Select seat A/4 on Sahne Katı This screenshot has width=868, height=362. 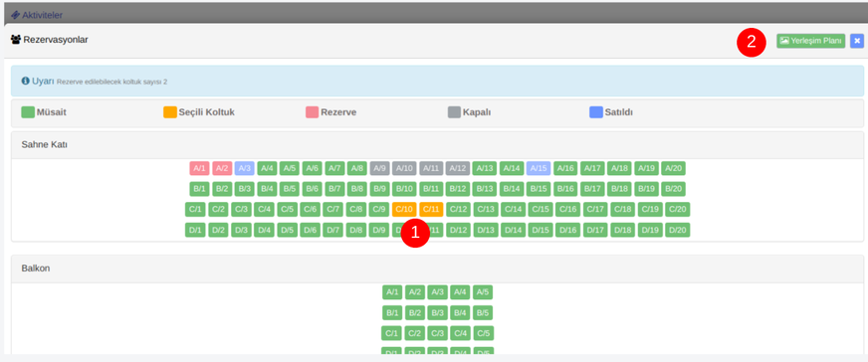[x=268, y=168]
